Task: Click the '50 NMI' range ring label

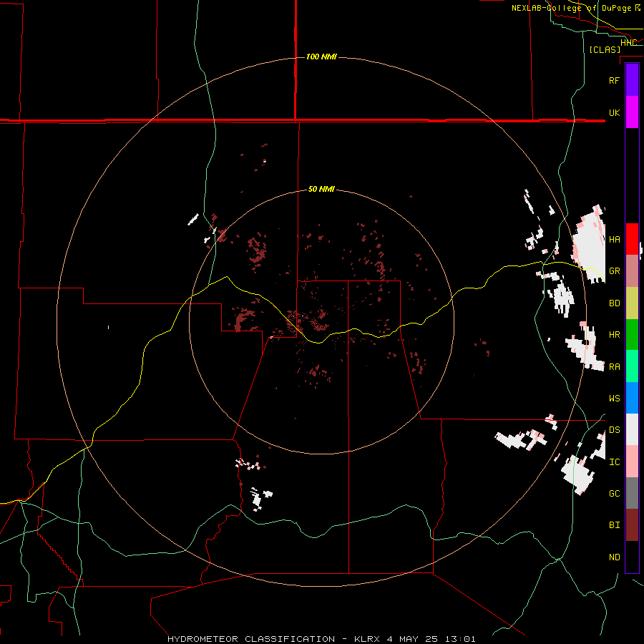Action: pos(321,189)
